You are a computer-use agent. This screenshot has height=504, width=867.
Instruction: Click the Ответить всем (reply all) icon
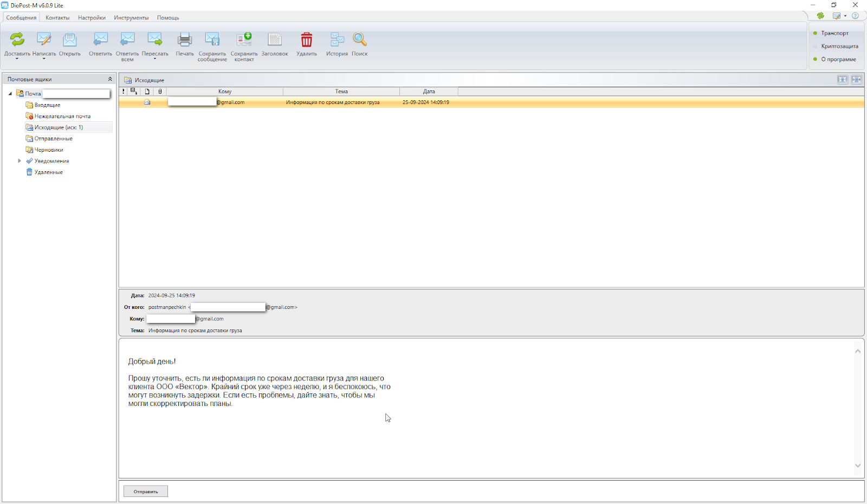(x=127, y=39)
